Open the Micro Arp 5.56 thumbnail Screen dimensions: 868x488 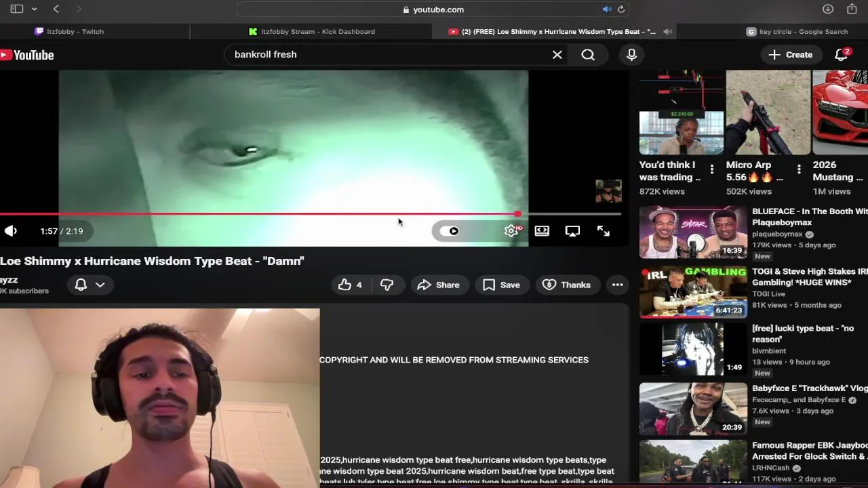coord(768,113)
